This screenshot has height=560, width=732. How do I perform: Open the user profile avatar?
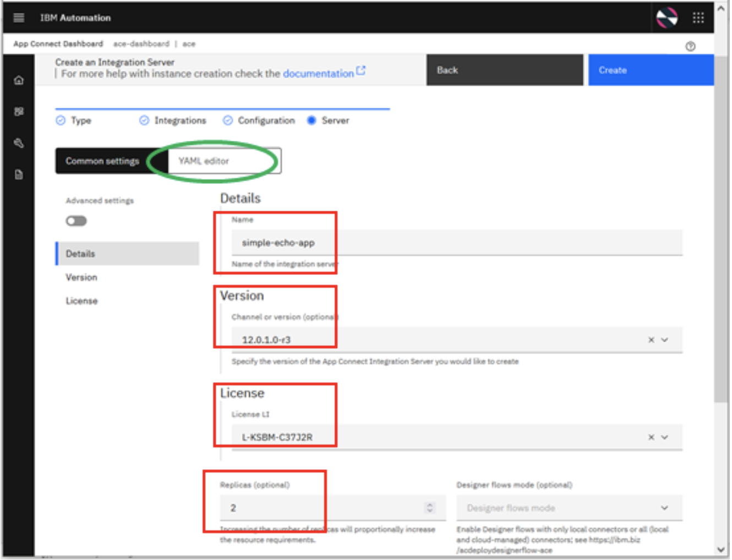point(667,18)
